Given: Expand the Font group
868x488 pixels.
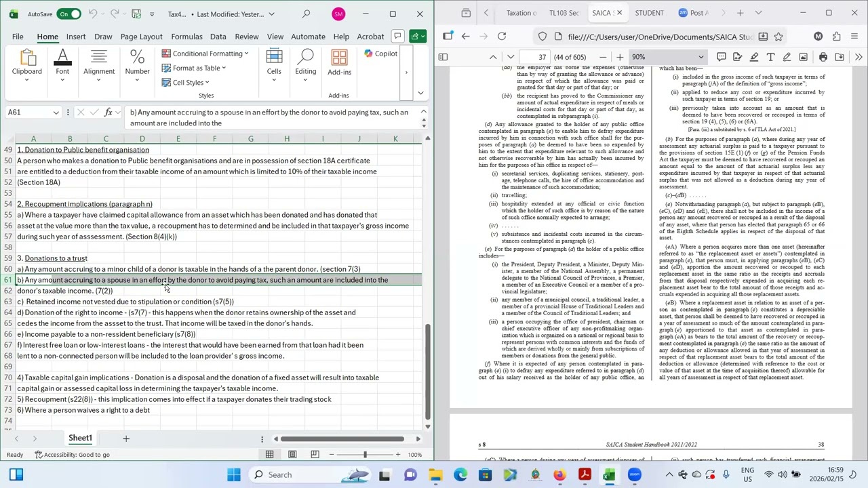Looking at the screenshot, I should pos(62,65).
